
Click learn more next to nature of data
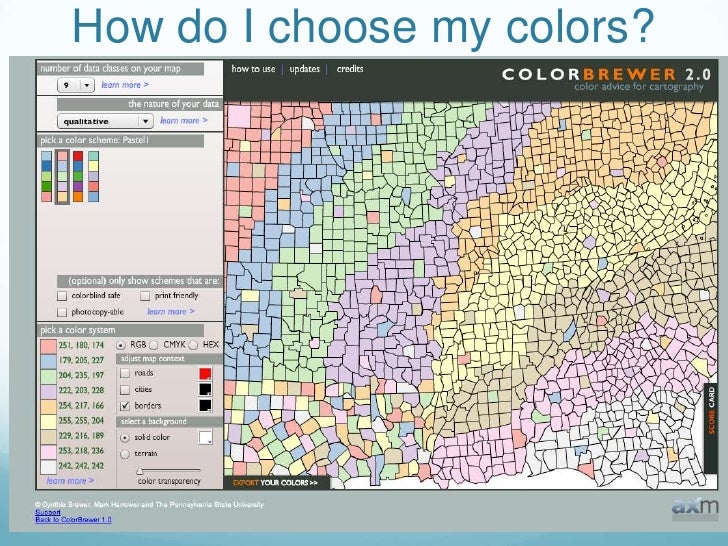(184, 121)
